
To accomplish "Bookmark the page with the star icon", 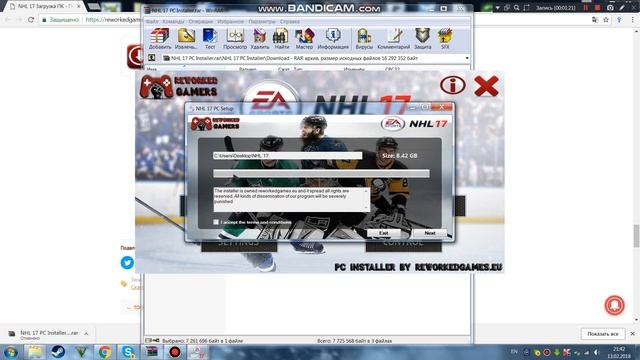I will [x=606, y=20].
